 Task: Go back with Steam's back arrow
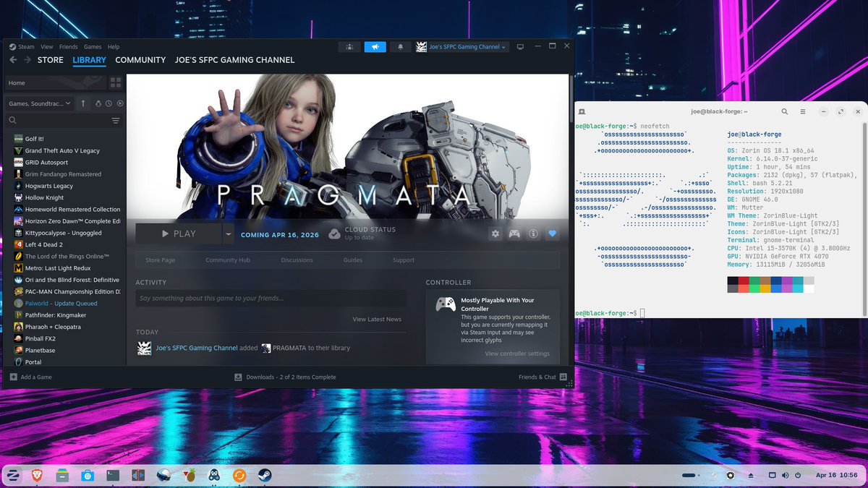(12, 60)
